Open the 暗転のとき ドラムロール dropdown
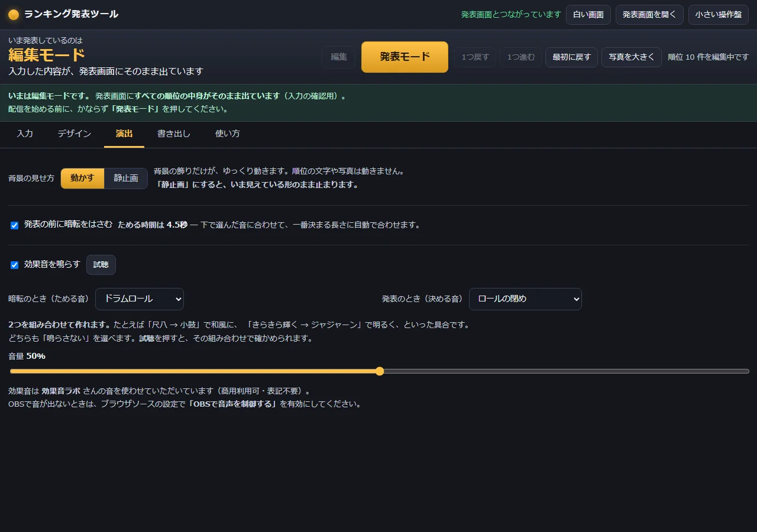 (140, 299)
